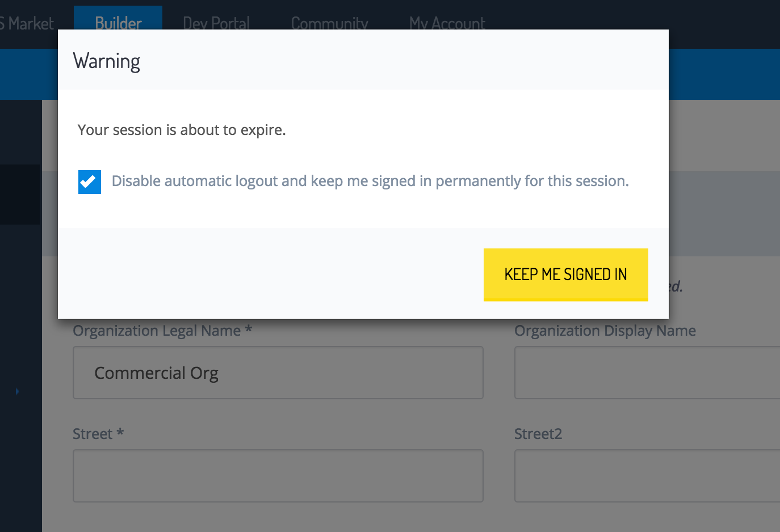Screen dimensions: 780x532
Task: Click the Street2 label text
Action: coord(538,434)
